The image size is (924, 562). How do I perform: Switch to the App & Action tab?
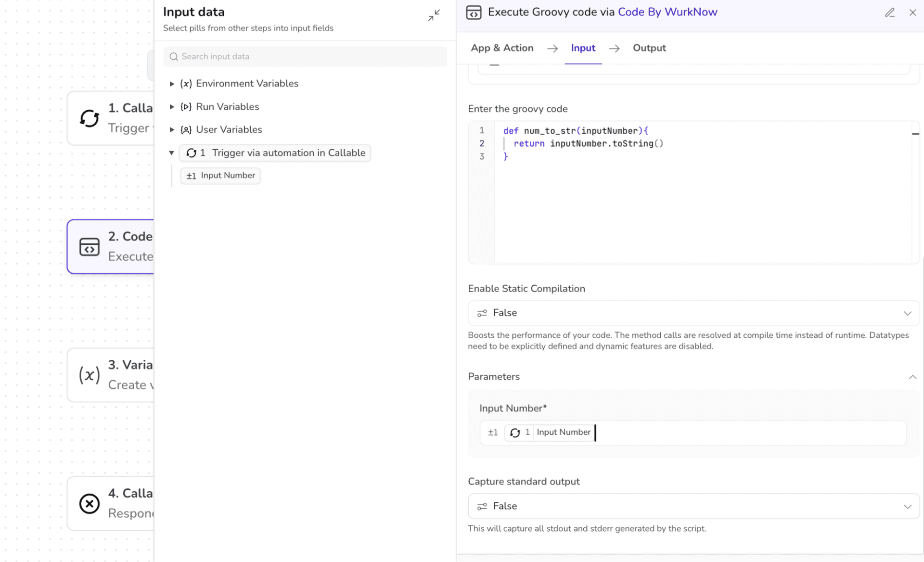click(x=502, y=48)
